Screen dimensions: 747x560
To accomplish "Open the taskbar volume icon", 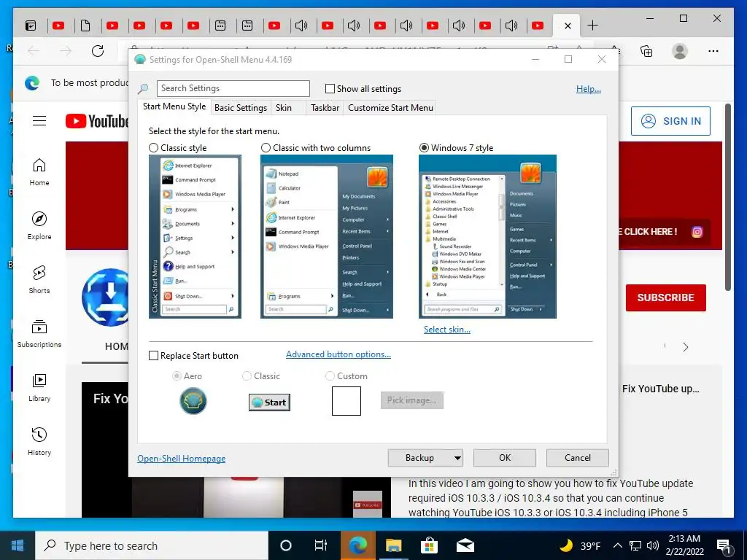I will (653, 545).
